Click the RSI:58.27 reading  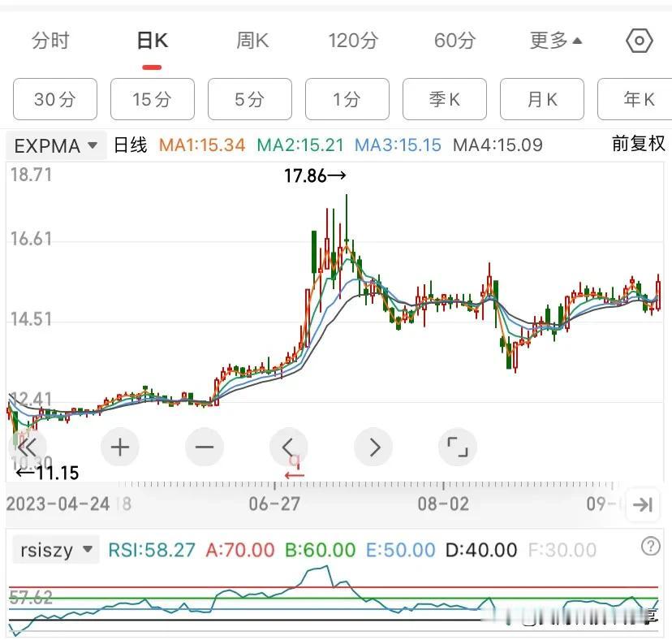(x=151, y=550)
